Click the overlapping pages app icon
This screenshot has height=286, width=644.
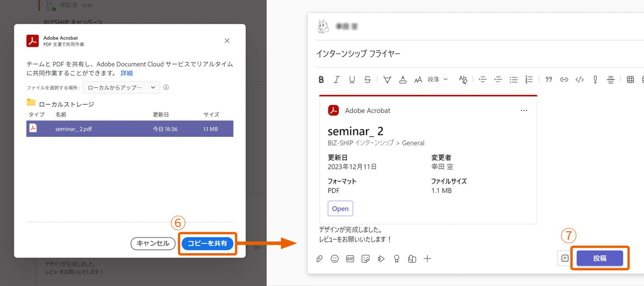tap(412, 259)
